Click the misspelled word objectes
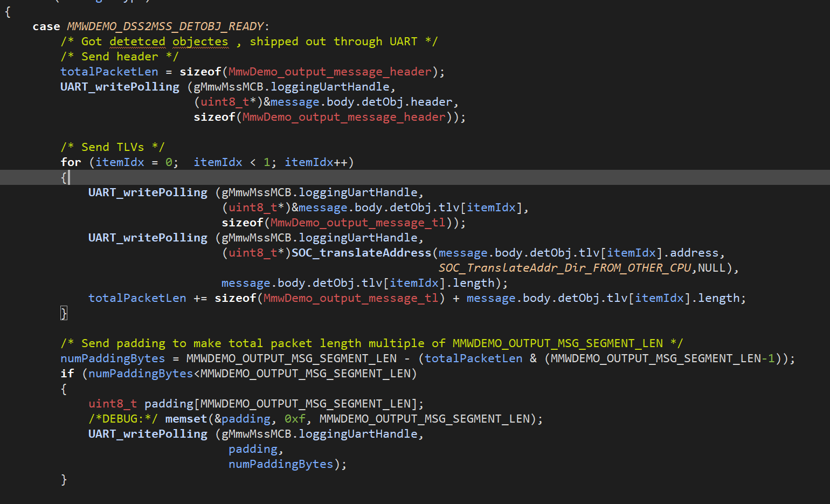Screen dimensions: 830x504 [200, 42]
